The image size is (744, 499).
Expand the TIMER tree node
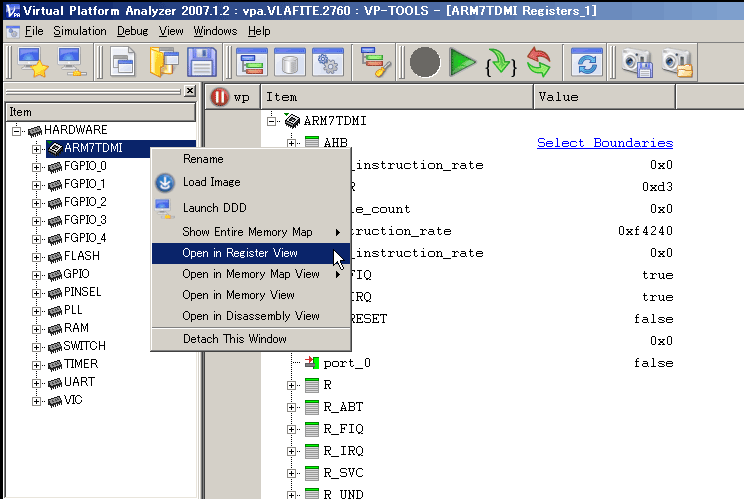click(x=36, y=365)
